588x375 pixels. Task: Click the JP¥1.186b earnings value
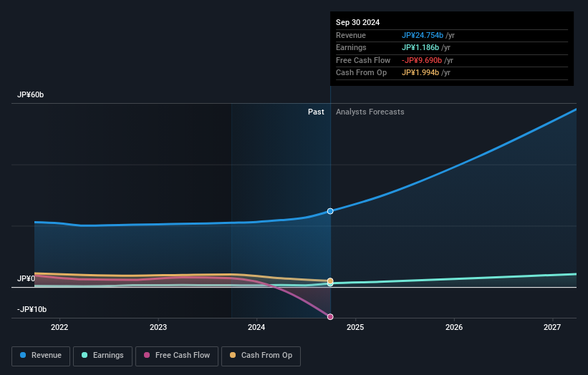point(420,47)
